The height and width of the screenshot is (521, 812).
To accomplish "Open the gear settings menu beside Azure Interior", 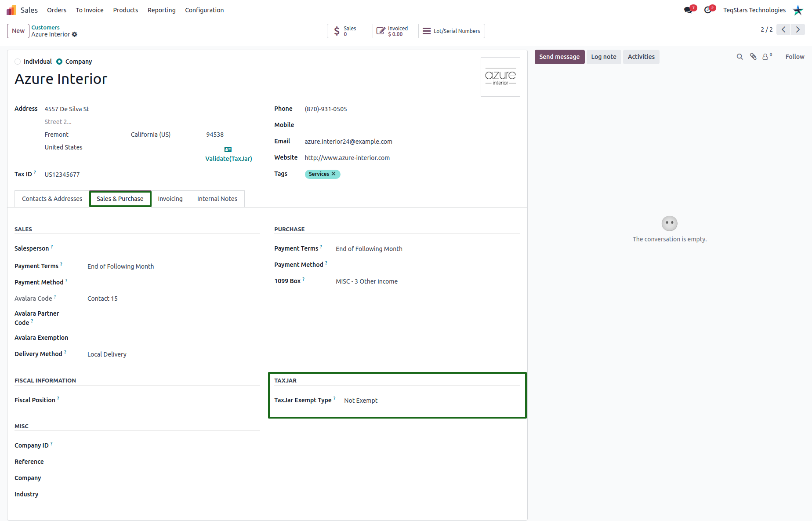I will 75,34.
